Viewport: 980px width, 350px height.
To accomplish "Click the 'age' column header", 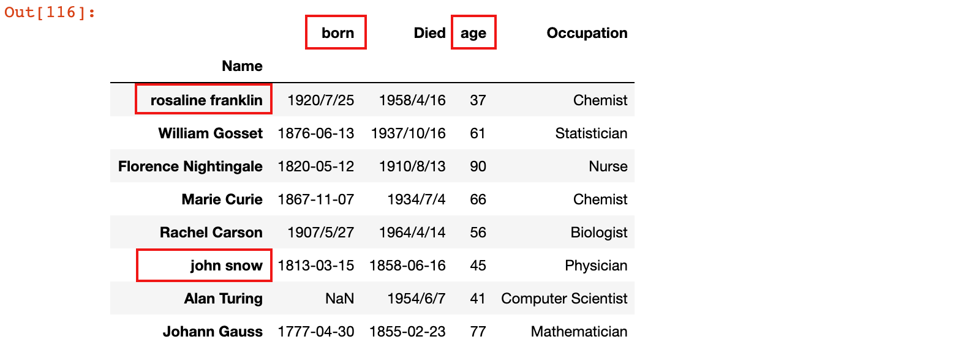I will (x=473, y=34).
